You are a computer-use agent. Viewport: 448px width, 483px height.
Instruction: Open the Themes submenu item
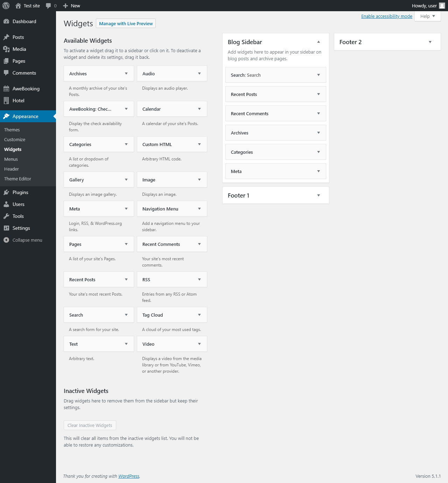tap(12, 130)
